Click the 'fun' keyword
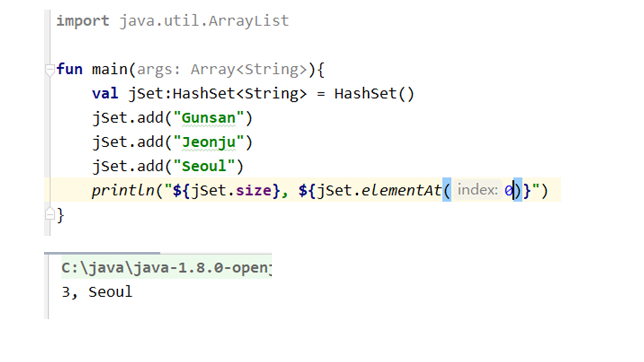 69,69
